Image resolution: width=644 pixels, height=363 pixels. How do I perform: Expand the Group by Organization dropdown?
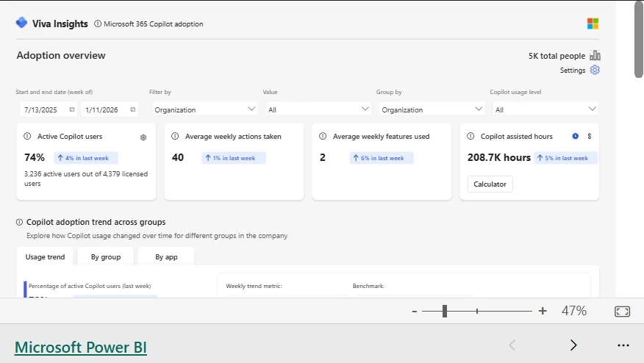tap(432, 109)
